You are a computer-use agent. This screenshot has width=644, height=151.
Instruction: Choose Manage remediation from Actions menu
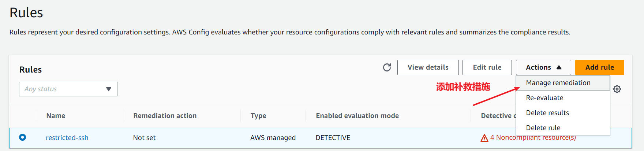click(x=558, y=83)
